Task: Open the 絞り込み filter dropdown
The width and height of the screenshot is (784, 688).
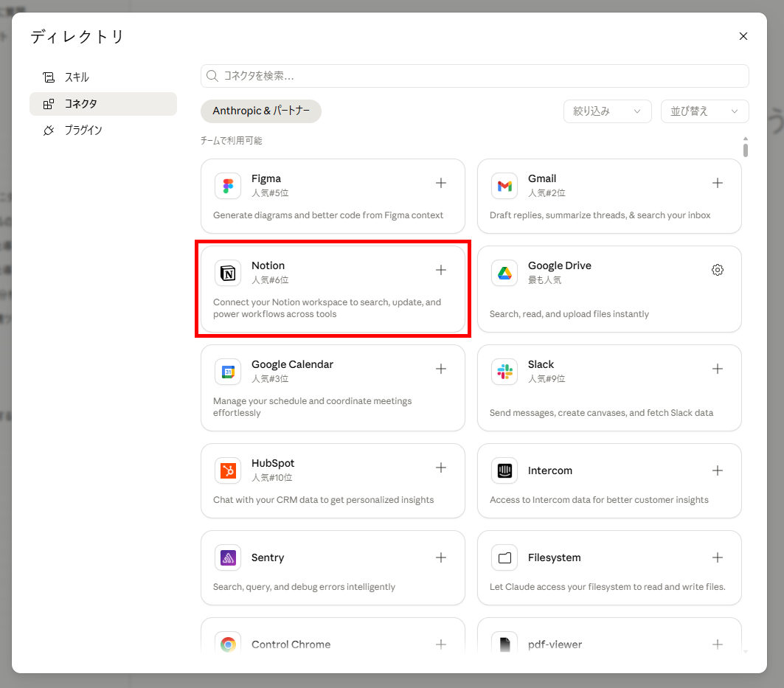Action: [x=607, y=111]
